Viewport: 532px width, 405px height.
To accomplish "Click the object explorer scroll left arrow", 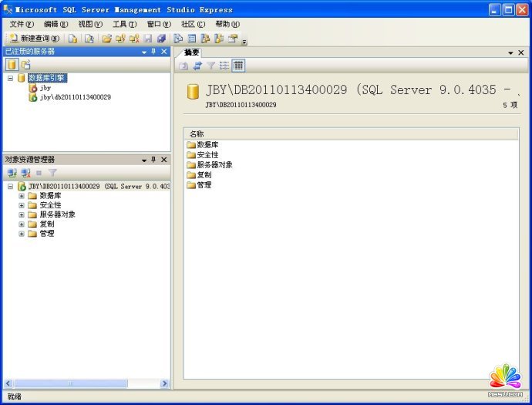I will tap(8, 383).
